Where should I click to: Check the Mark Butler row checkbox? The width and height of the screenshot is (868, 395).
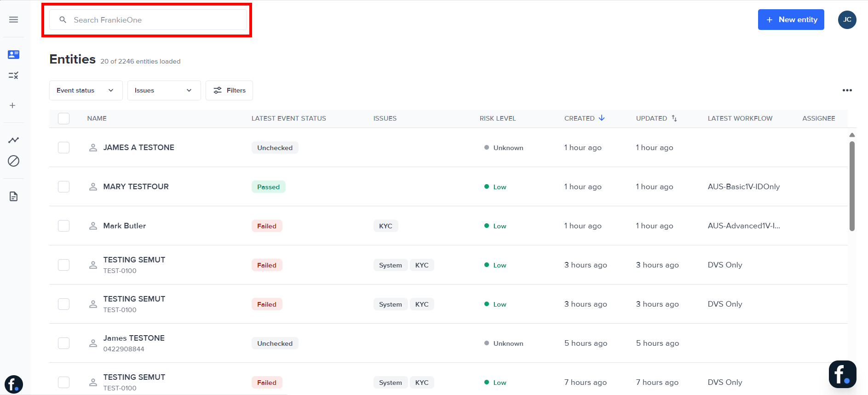click(x=64, y=226)
